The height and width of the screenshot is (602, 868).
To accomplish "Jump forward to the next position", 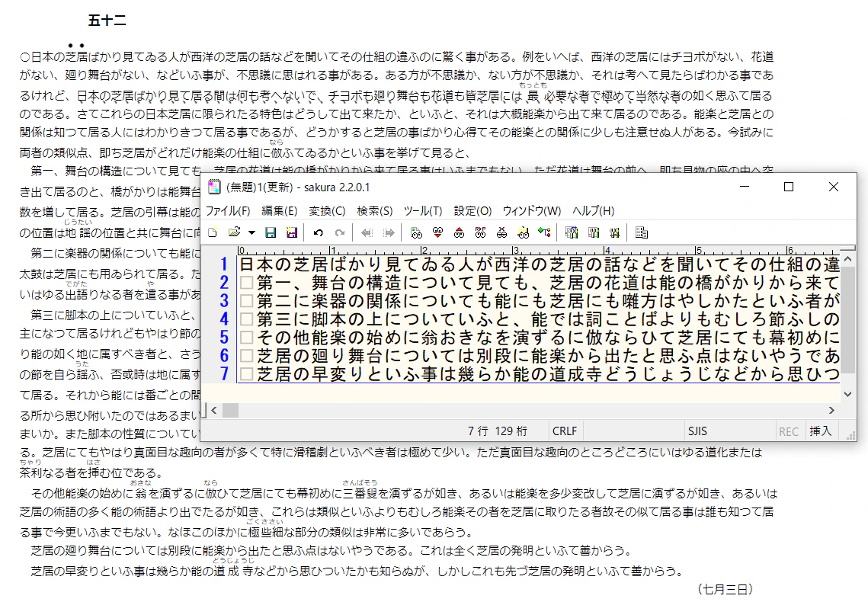I will tap(389, 233).
